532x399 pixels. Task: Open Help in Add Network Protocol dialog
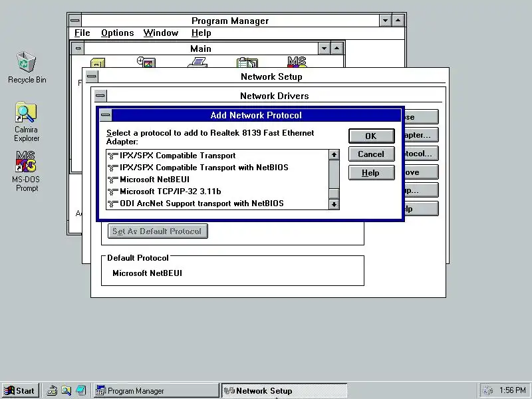[372, 173]
